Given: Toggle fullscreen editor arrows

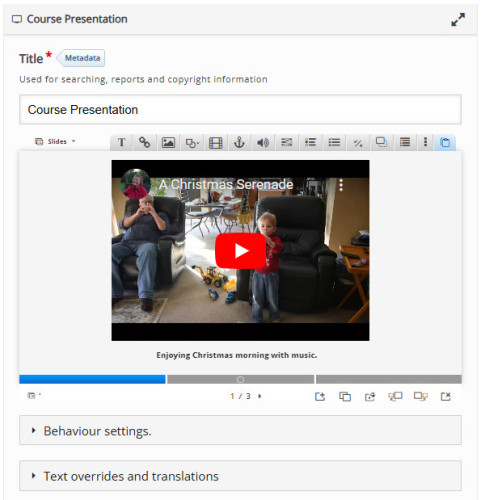Looking at the screenshot, I should pos(458,19).
